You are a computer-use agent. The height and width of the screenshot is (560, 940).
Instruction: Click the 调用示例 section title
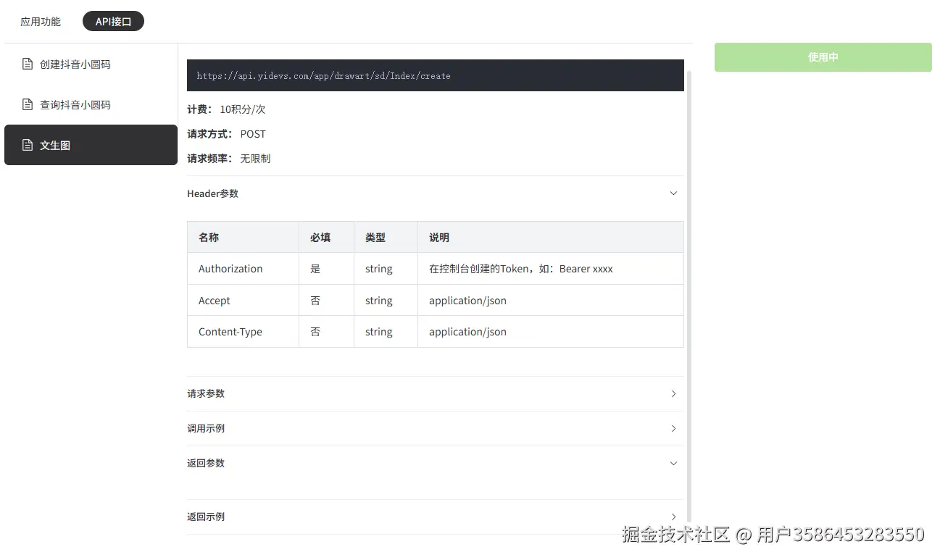tap(206, 428)
